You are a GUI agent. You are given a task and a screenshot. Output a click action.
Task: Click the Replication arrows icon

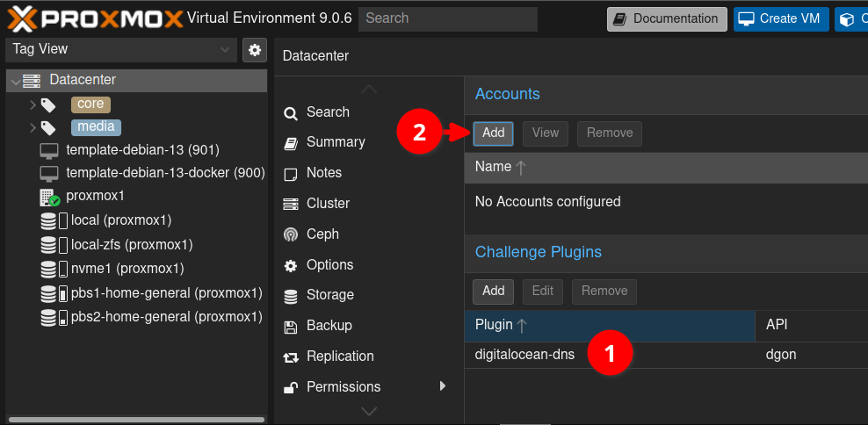(291, 357)
